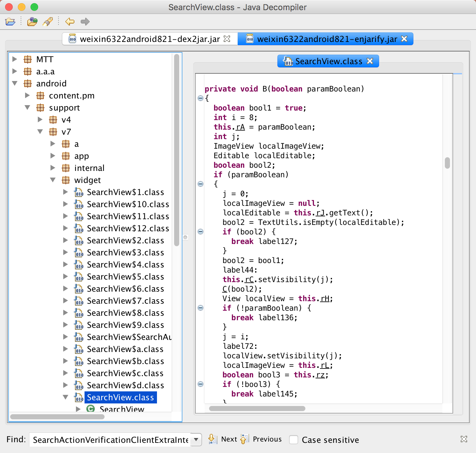
Task: Expand the v4 package node
Action: tap(40, 120)
